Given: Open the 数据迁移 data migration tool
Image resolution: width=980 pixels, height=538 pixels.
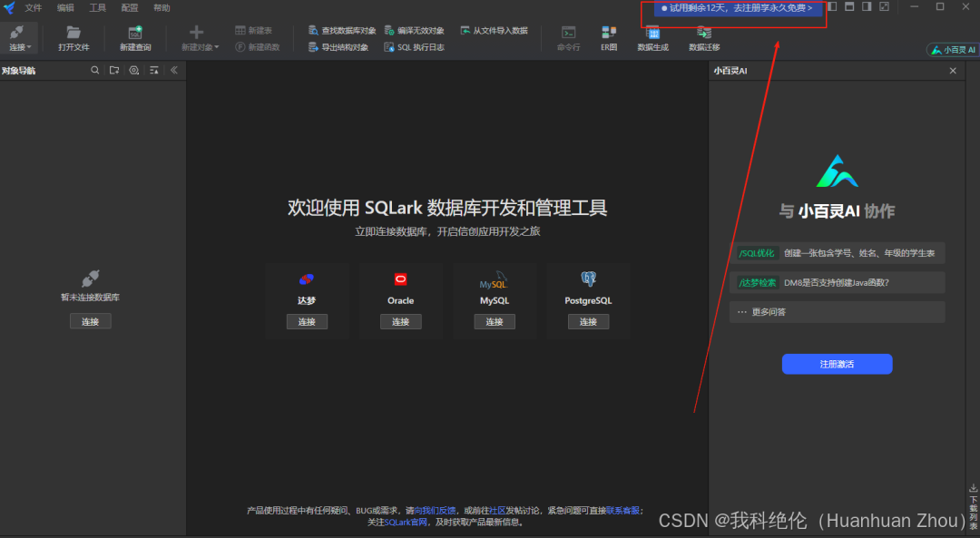Looking at the screenshot, I should (x=704, y=38).
